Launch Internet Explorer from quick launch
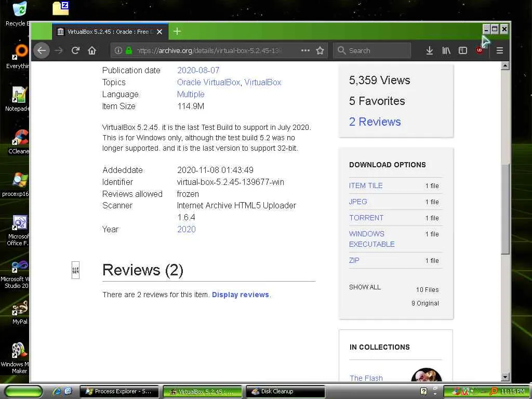This screenshot has width=532, height=399. click(57, 392)
